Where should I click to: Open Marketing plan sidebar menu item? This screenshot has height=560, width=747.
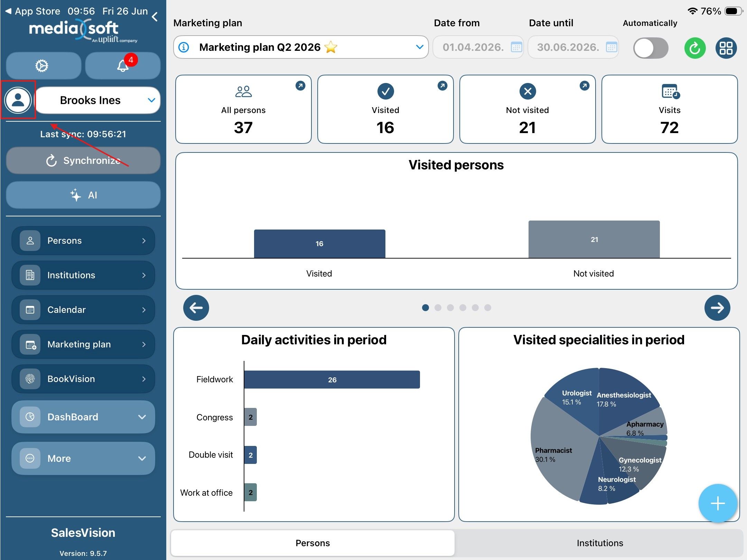click(83, 344)
